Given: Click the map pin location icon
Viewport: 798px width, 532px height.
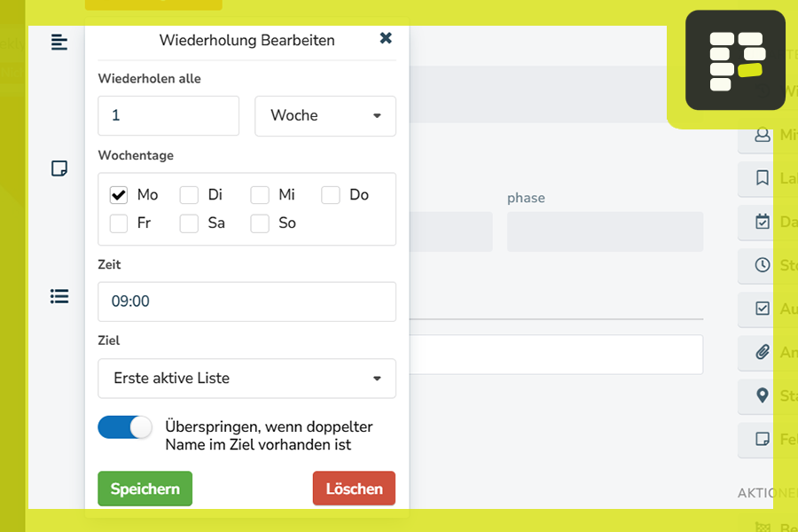Looking at the screenshot, I should tap(763, 395).
